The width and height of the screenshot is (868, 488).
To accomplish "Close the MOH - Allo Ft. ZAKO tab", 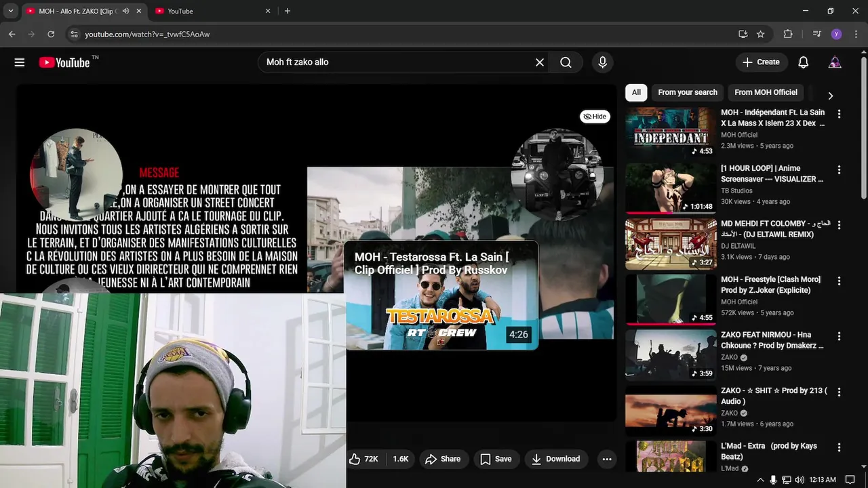I will coord(139,11).
